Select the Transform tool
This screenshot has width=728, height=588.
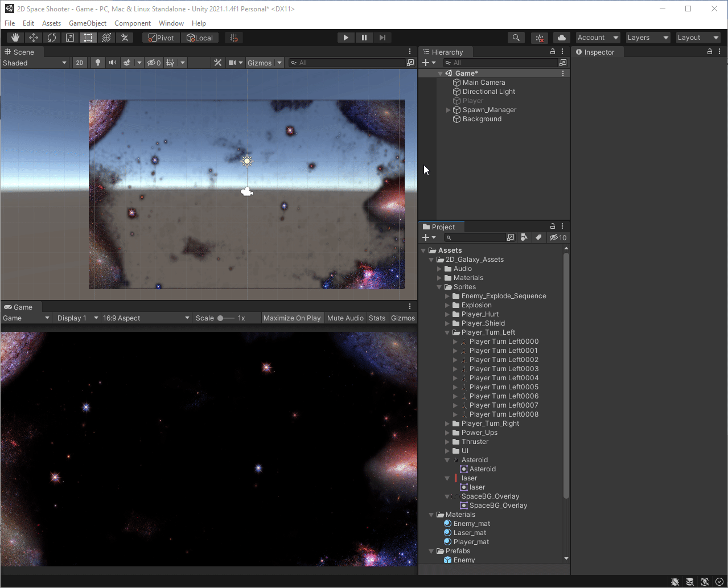pos(106,38)
